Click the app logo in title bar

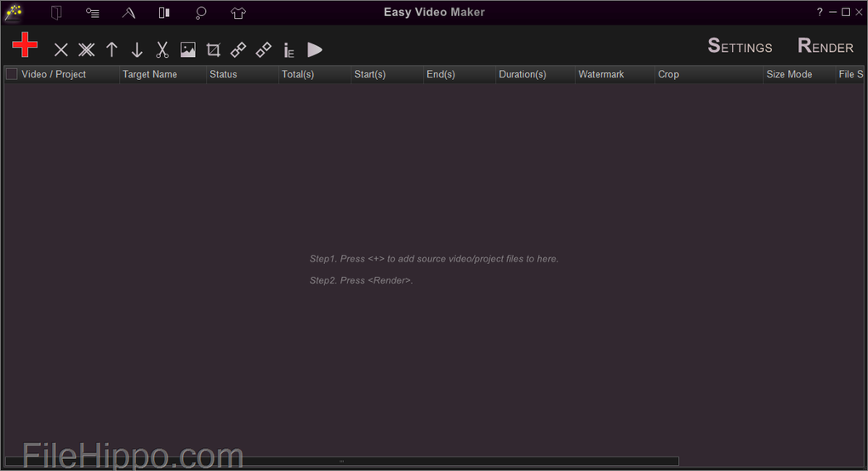tap(14, 12)
